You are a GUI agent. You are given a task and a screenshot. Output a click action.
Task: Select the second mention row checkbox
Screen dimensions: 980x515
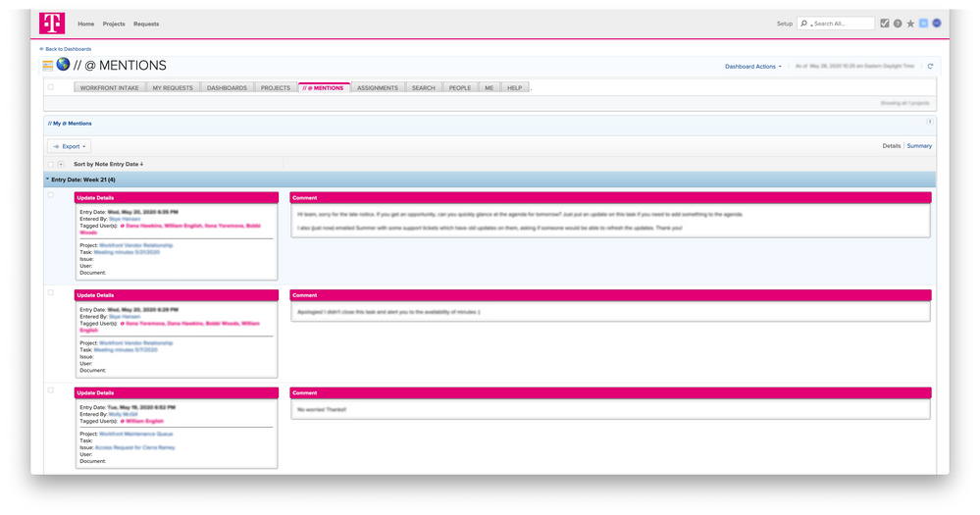tap(51, 292)
